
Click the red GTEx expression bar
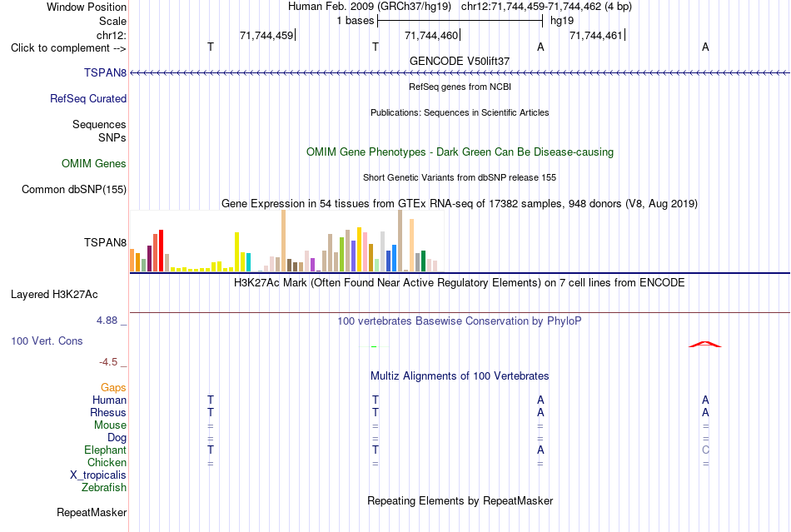pos(161,251)
